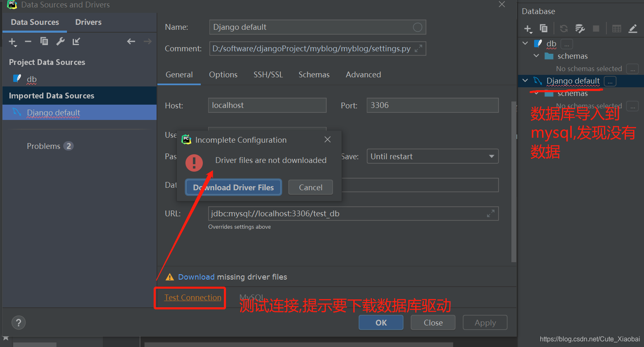The width and height of the screenshot is (644, 347).
Task: Open the Advanced tab
Action: click(364, 75)
